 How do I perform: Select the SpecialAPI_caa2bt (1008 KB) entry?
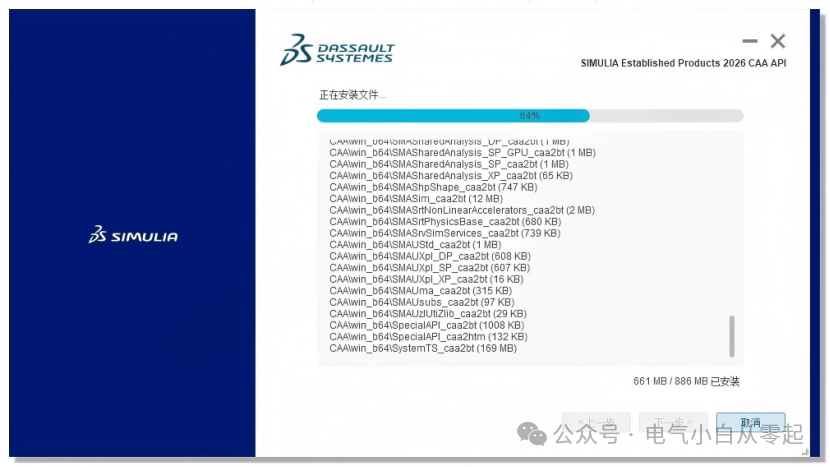pos(427,326)
